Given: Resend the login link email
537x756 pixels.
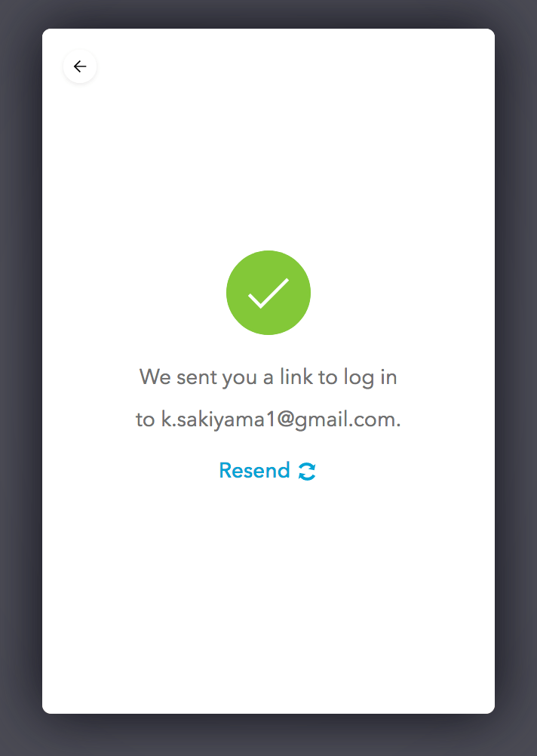Looking at the screenshot, I should tap(268, 471).
